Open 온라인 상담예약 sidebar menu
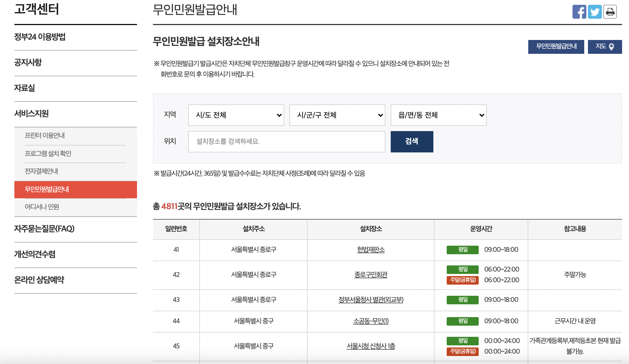Viewport: 629px width, 364px height. pyautogui.click(x=39, y=280)
